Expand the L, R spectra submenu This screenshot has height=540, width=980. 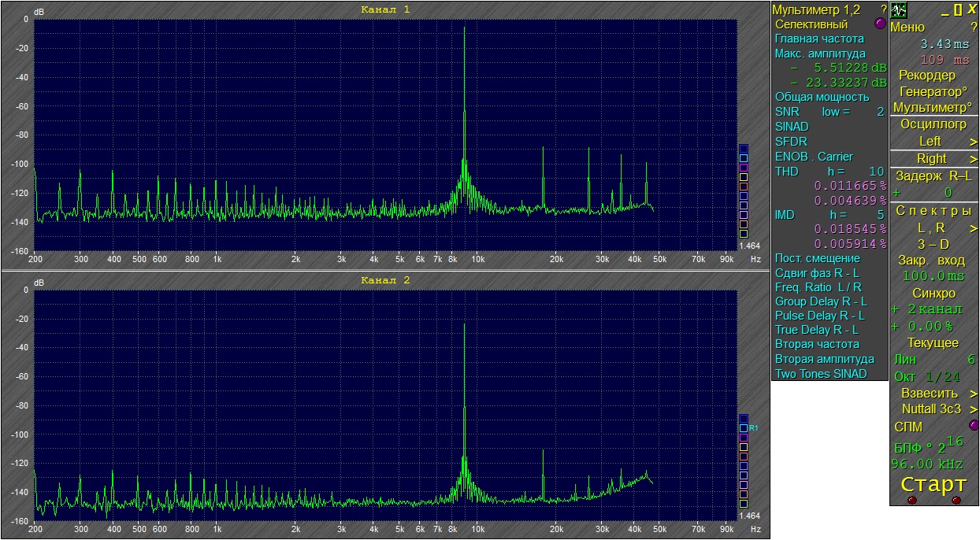click(974, 228)
